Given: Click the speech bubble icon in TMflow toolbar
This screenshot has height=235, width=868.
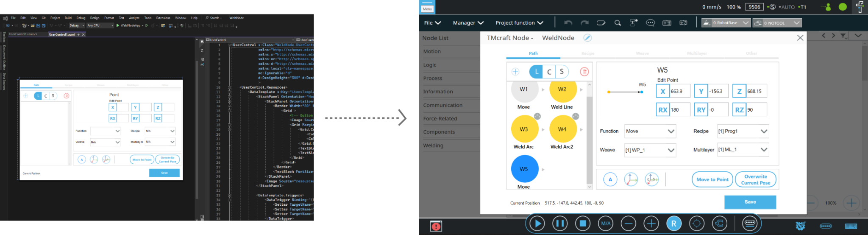Looking at the screenshot, I should pos(650,23).
